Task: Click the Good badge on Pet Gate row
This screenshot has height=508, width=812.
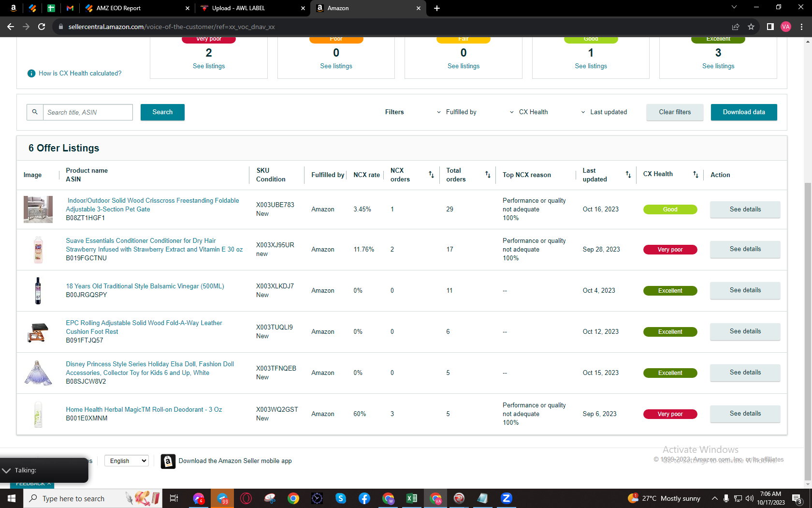Action: tap(670, 209)
